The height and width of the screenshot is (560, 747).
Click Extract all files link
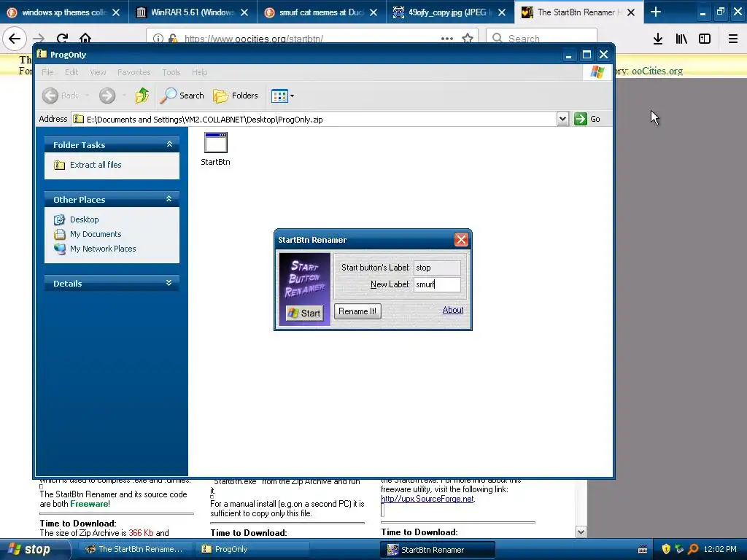[x=96, y=165]
